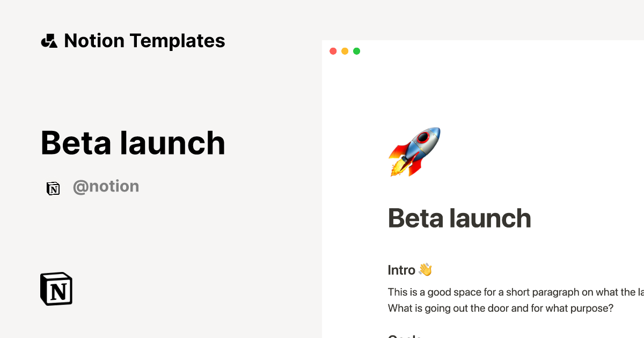Click the Notion Templates header text
Screen dimensions: 644x338
(x=144, y=40)
